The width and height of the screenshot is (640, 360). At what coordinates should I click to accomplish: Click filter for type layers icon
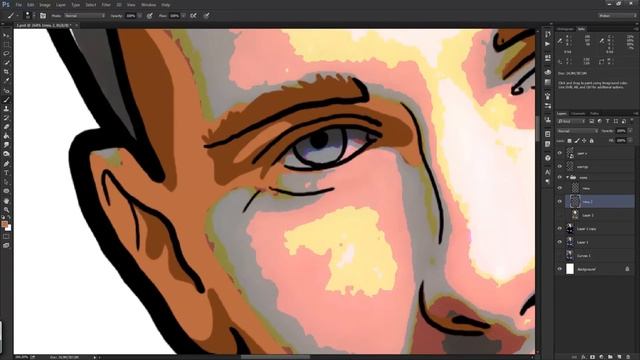pos(607,121)
